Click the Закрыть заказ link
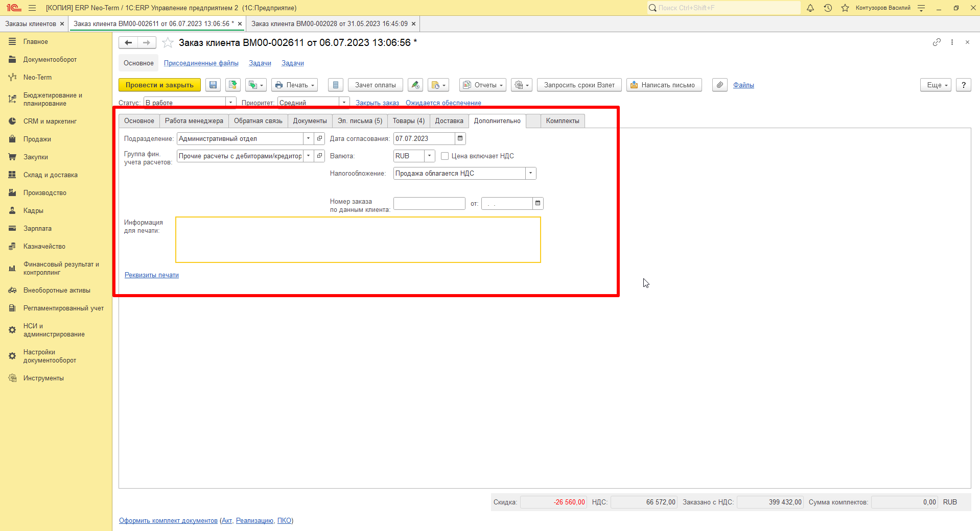The height and width of the screenshot is (531, 980). (x=377, y=103)
